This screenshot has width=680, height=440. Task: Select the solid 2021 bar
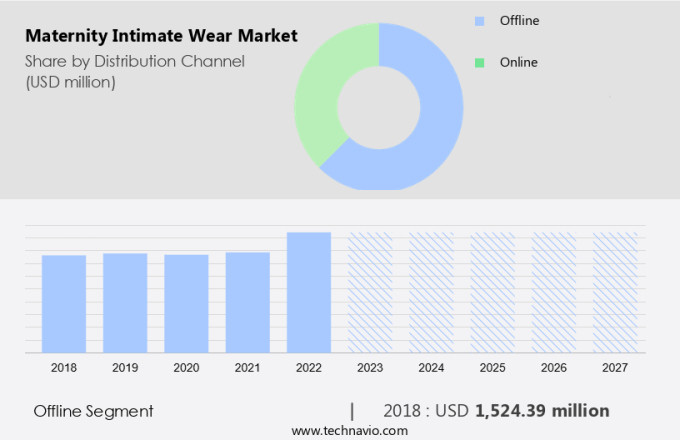point(247,302)
